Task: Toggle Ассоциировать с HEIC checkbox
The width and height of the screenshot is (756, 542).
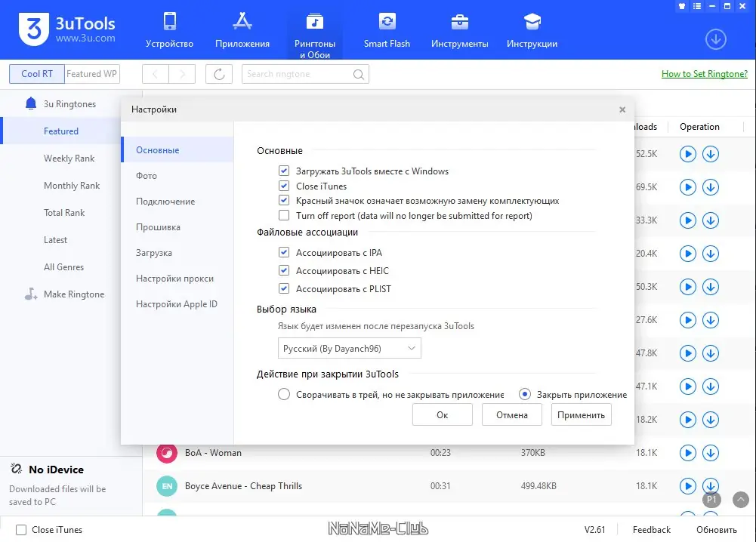Action: 284,271
